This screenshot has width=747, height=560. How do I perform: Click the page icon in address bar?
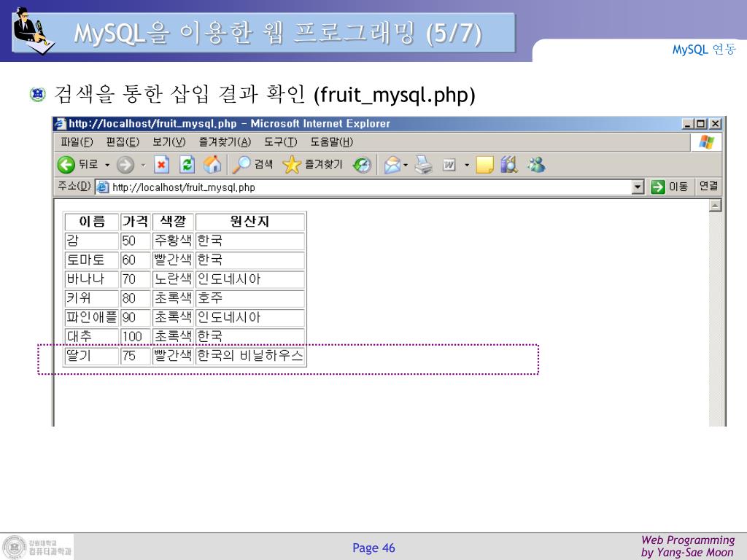[103, 187]
